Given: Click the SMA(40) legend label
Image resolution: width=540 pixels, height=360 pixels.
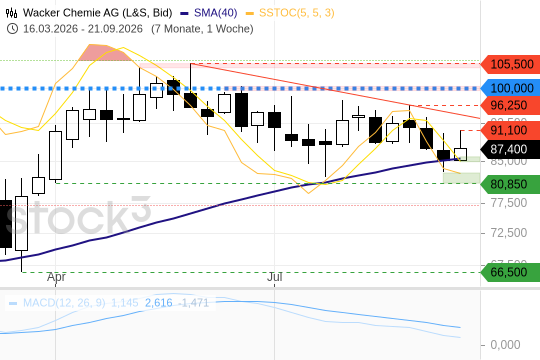Looking at the screenshot, I should click(216, 13).
